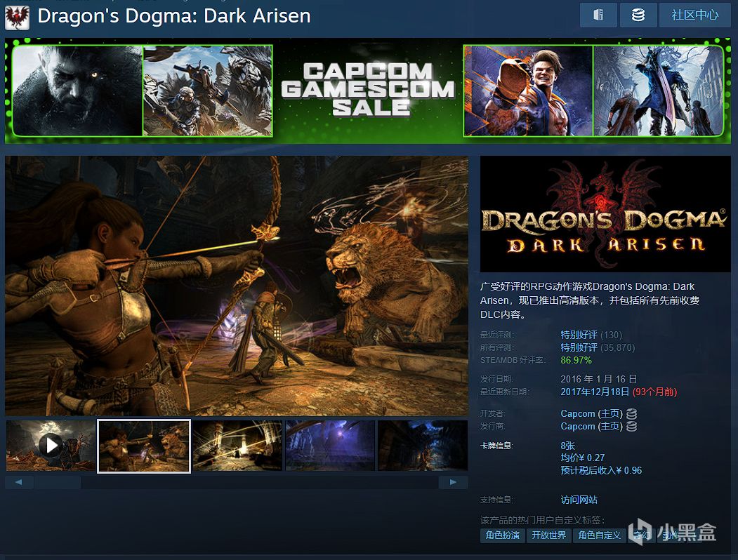Select the archer and lion screenshot thumbnail
The width and height of the screenshot is (738, 560).
pos(144,446)
